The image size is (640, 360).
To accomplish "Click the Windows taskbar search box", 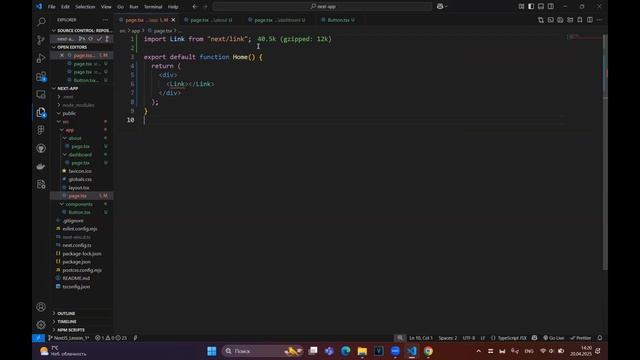I will coord(261,351).
